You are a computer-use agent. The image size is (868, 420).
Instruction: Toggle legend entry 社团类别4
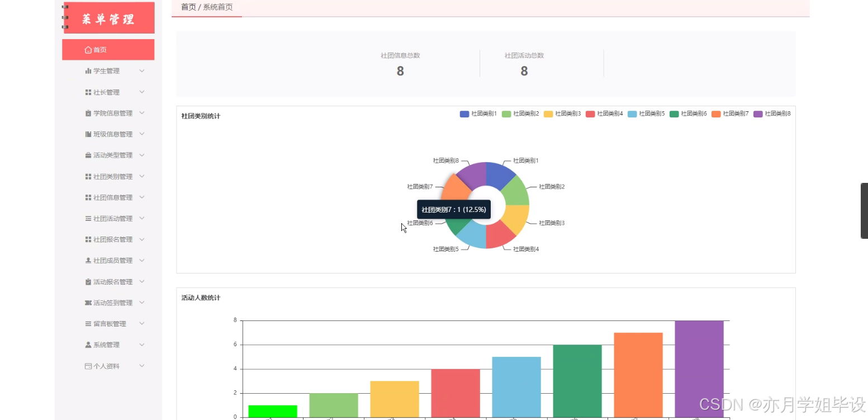click(x=604, y=114)
